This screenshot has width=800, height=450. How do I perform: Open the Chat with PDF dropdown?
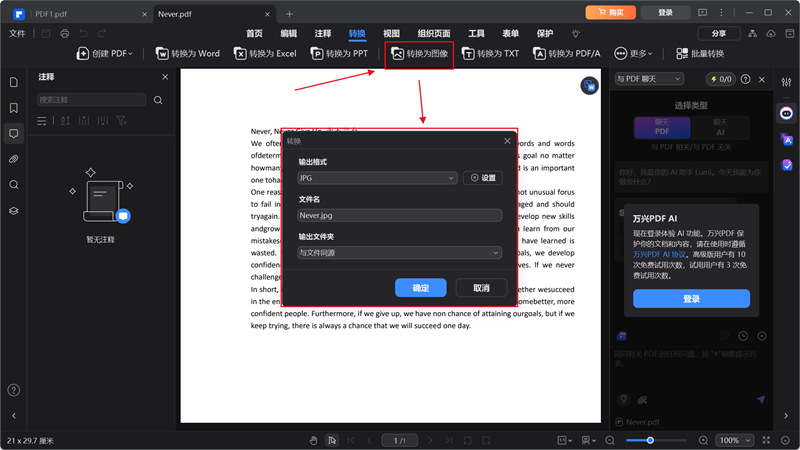649,79
